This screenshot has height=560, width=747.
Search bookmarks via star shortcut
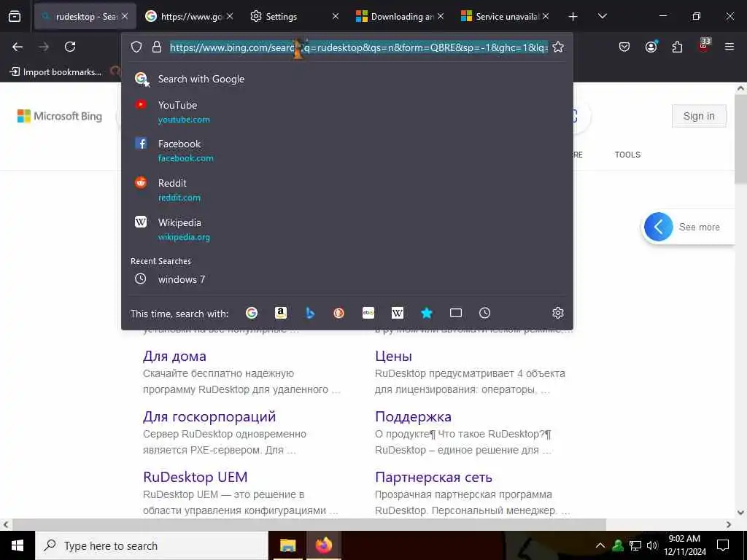(x=427, y=313)
